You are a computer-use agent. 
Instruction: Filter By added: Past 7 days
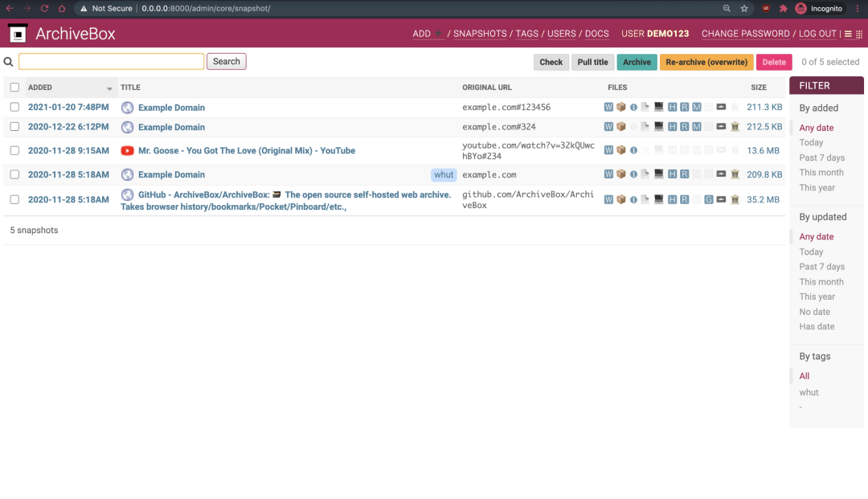point(821,157)
